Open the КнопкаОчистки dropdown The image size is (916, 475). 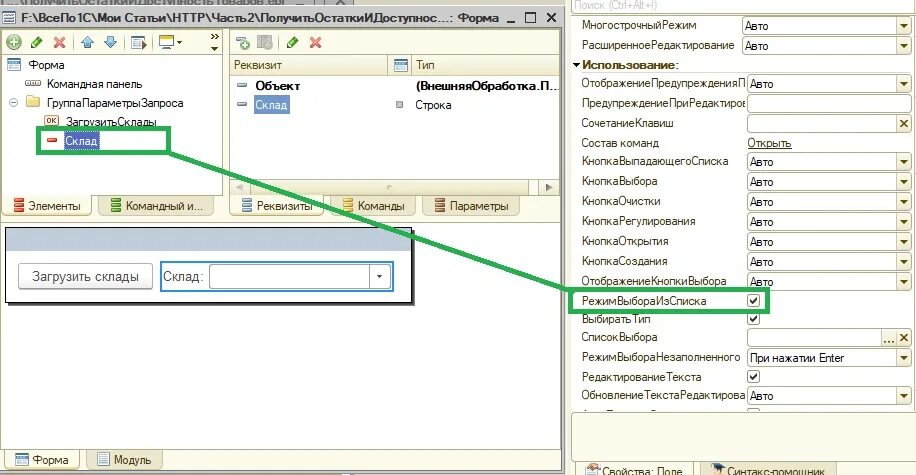(x=904, y=202)
